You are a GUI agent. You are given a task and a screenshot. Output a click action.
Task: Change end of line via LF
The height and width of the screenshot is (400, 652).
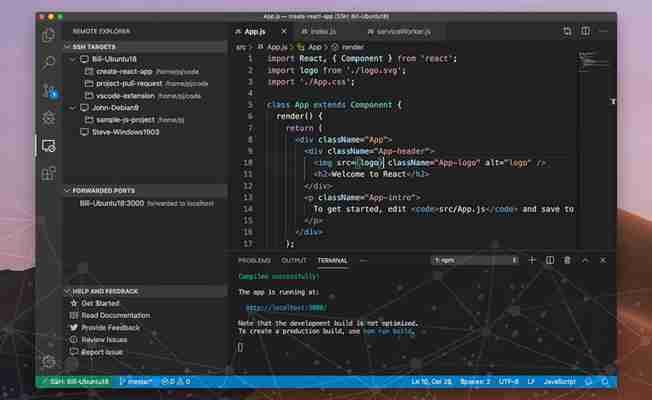pyautogui.click(x=531, y=381)
